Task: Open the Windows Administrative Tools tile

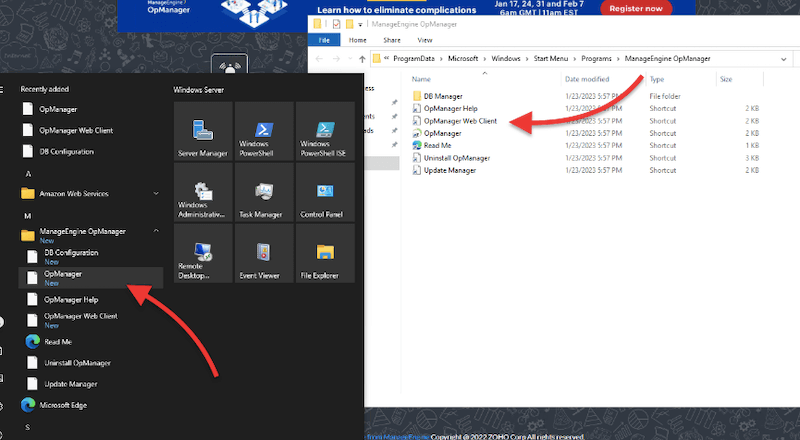Action: [x=203, y=192]
